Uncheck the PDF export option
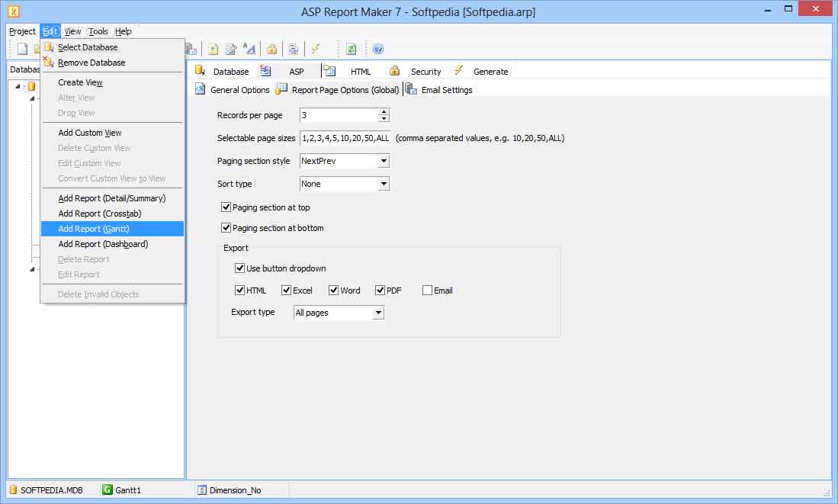The height and width of the screenshot is (504, 838). pos(380,290)
